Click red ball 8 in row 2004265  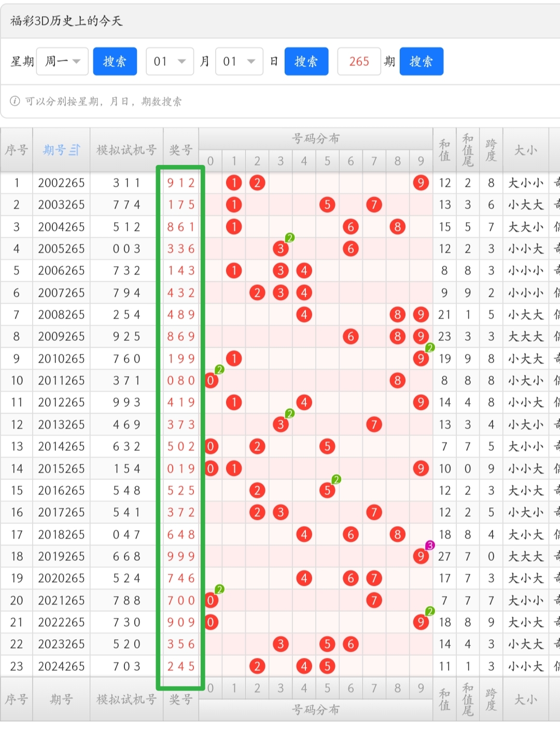tap(397, 227)
